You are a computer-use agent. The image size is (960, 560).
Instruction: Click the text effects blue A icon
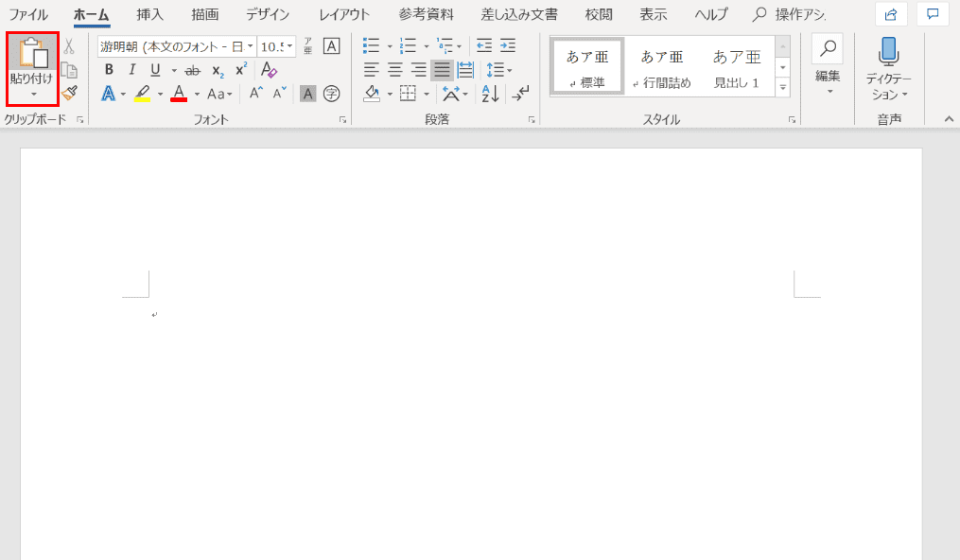pyautogui.click(x=109, y=94)
